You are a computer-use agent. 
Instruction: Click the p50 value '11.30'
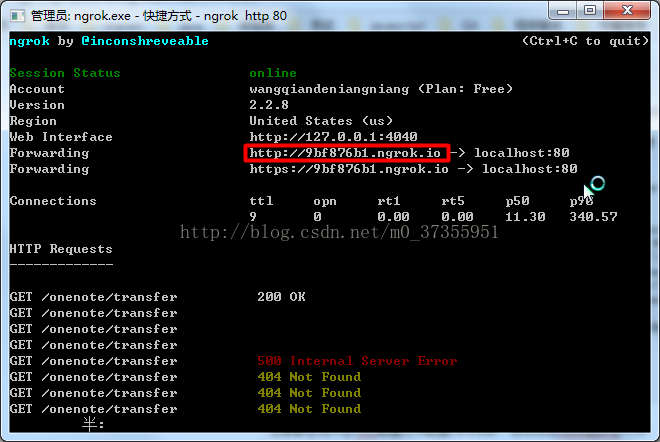click(525, 217)
